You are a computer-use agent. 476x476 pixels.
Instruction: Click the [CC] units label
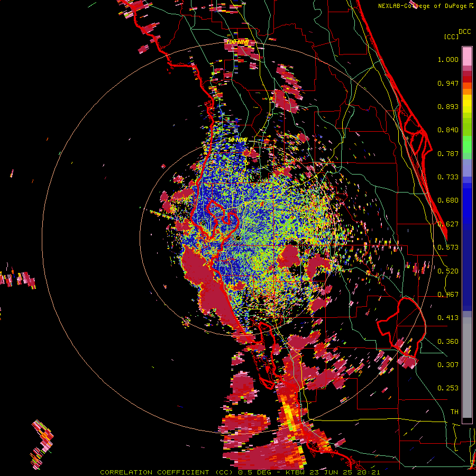451,36
